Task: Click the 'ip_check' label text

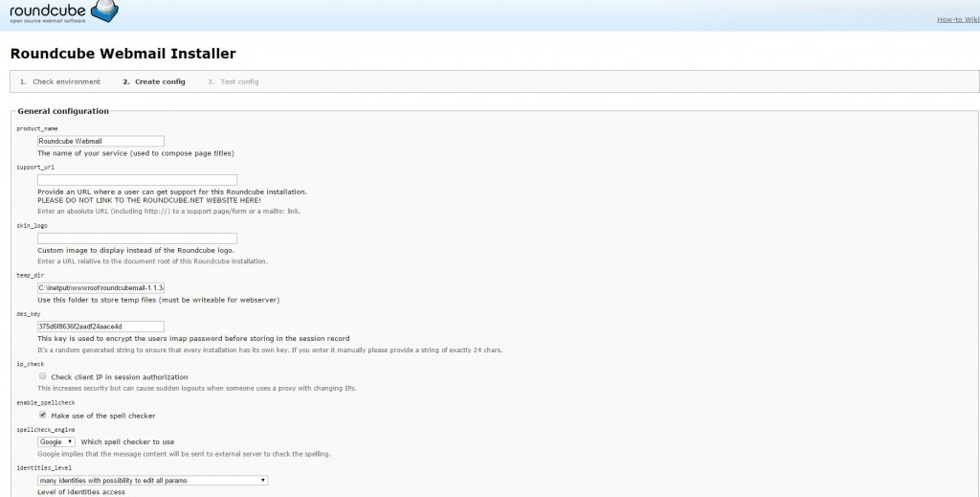Action: (30, 364)
